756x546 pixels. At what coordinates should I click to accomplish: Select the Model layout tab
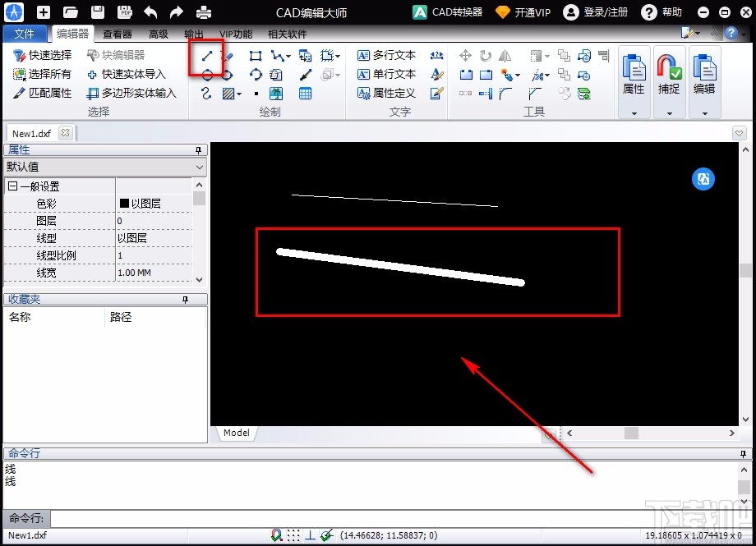pyautogui.click(x=237, y=433)
